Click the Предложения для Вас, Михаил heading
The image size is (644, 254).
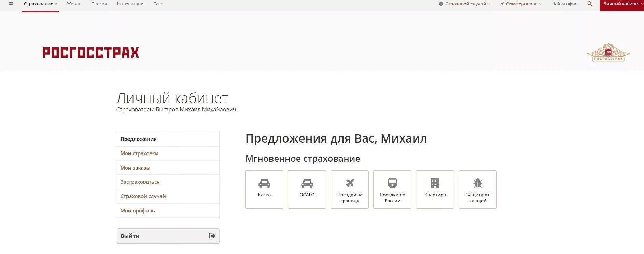pos(336,139)
